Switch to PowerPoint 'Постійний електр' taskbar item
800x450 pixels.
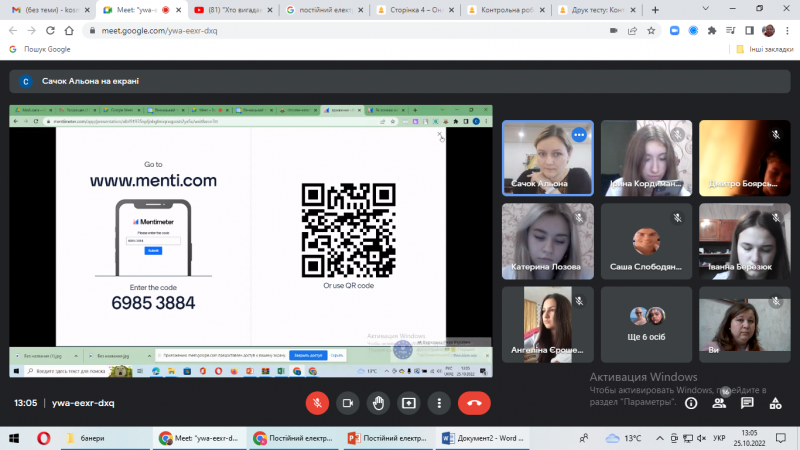[387, 438]
